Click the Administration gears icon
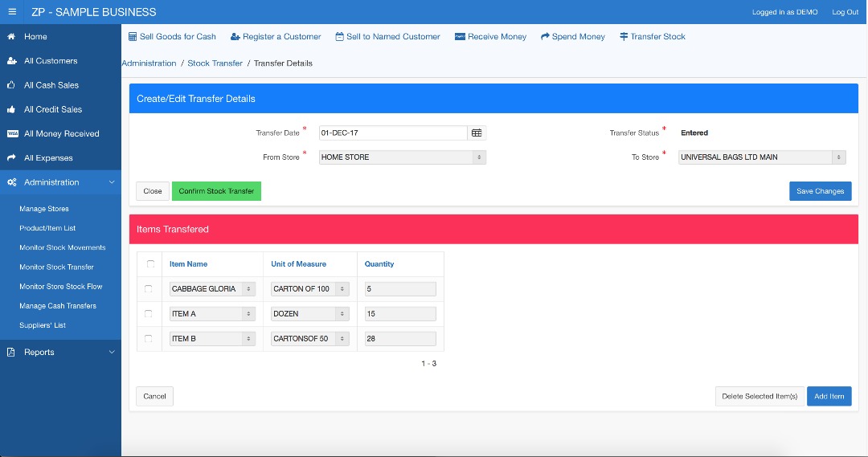This screenshot has width=868, height=457. [11, 182]
